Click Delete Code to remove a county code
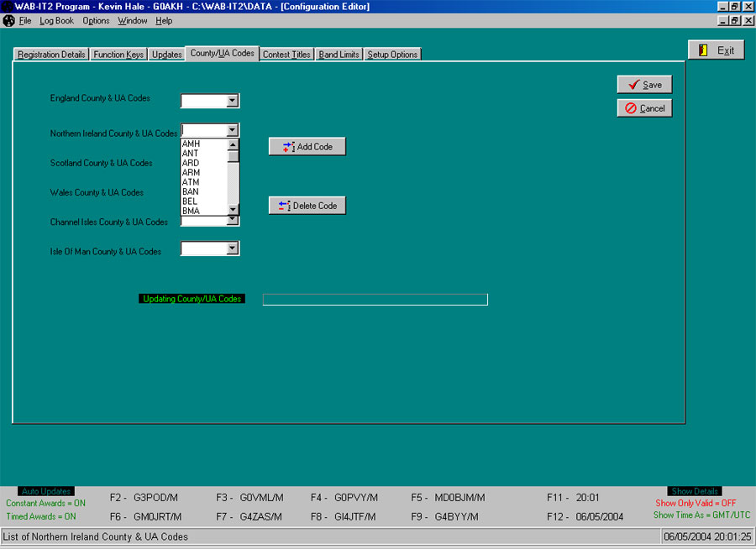This screenshot has height=549, width=756. click(x=307, y=205)
